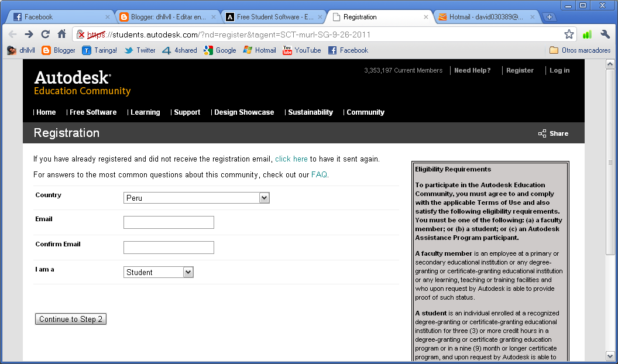The image size is (618, 364).
Task: Close the Free Student Software tab
Action: 320,17
